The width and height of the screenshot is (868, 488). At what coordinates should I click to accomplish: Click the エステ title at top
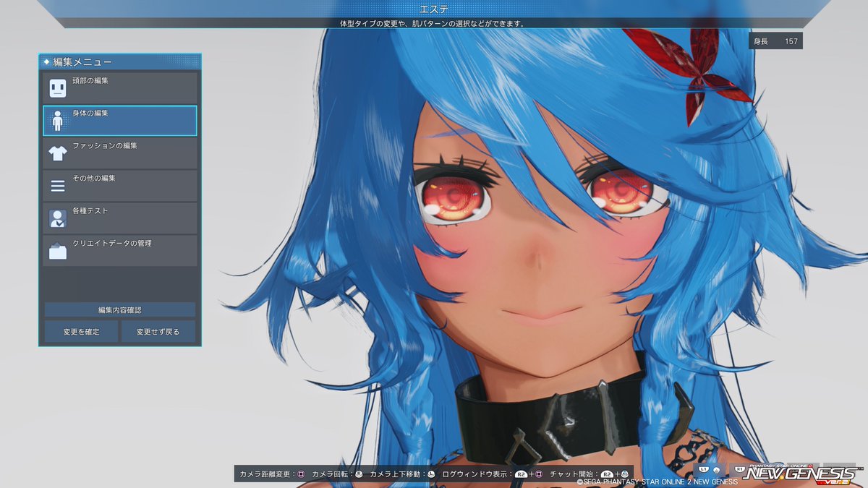click(x=433, y=9)
